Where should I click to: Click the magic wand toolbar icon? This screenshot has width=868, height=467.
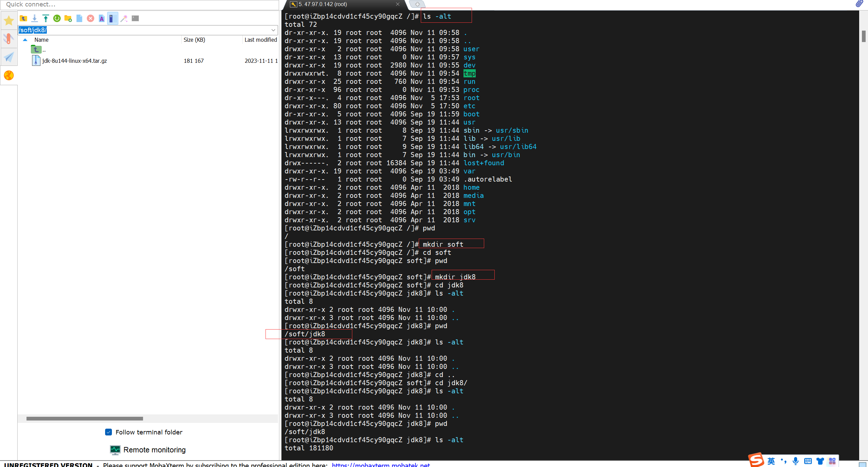point(124,18)
